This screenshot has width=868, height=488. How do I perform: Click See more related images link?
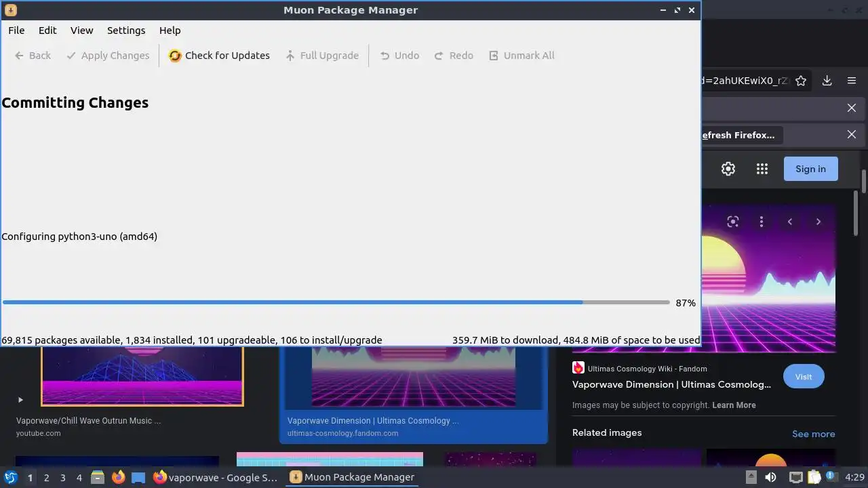[814, 434]
